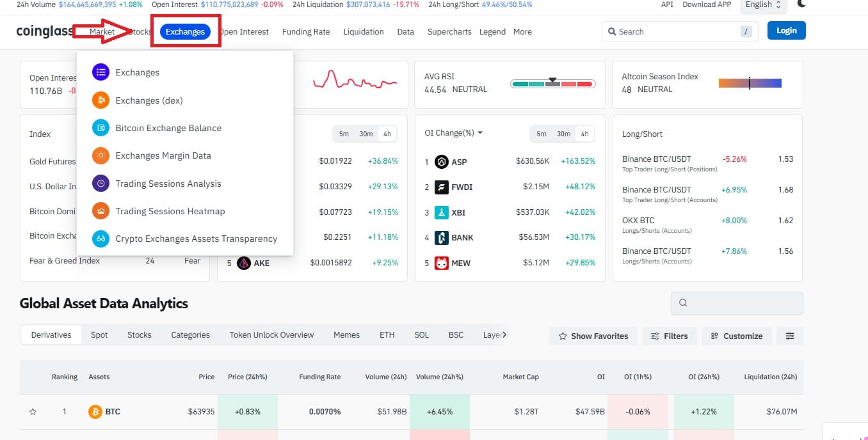Open the English language dropdown
Screen dimensions: 868x440
764,4
